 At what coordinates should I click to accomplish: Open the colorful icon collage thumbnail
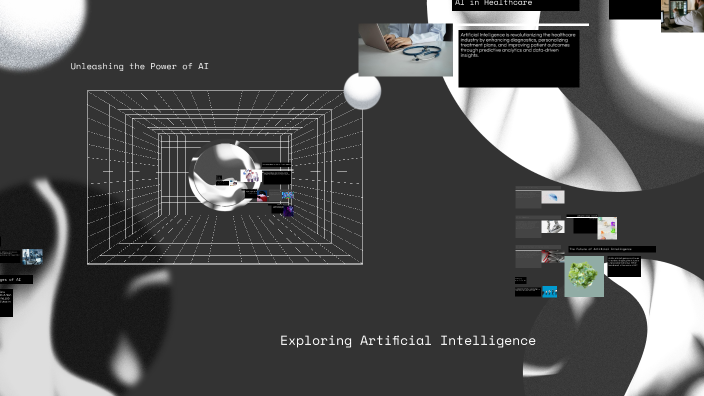[607, 229]
